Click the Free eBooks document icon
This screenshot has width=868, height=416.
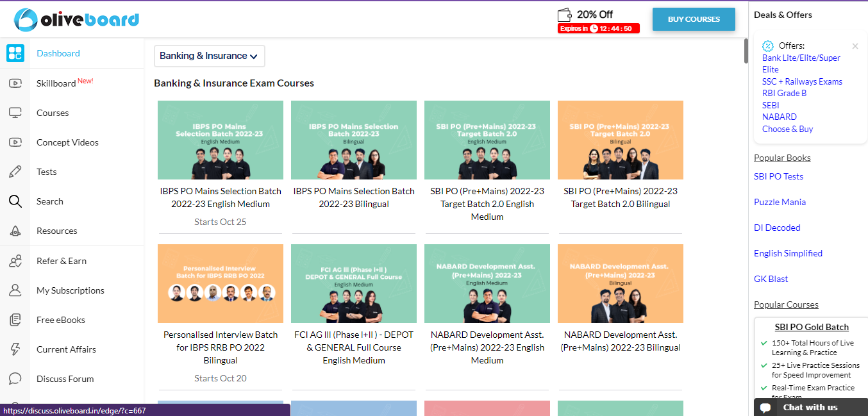(x=15, y=320)
